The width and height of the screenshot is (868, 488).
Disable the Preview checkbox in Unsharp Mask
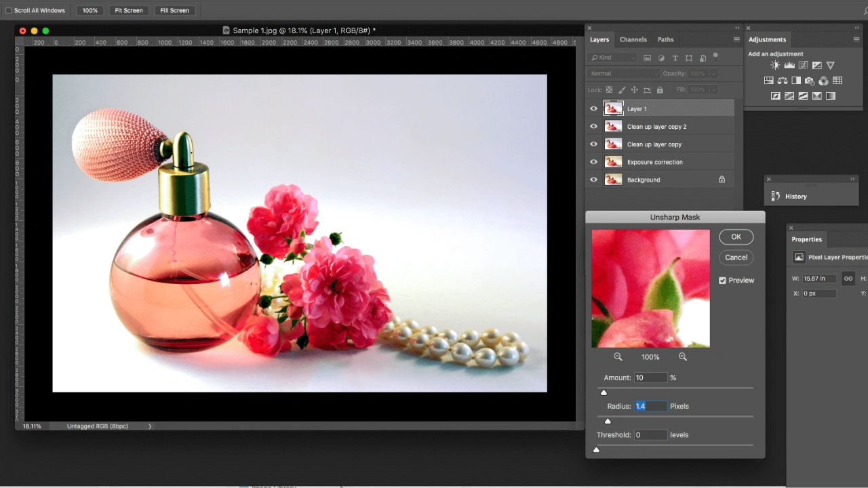coord(723,280)
